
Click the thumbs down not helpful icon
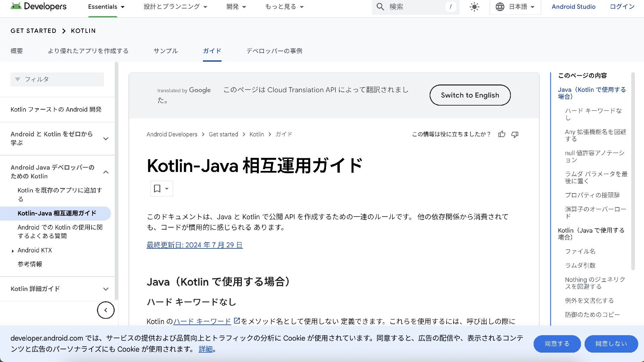tap(515, 134)
